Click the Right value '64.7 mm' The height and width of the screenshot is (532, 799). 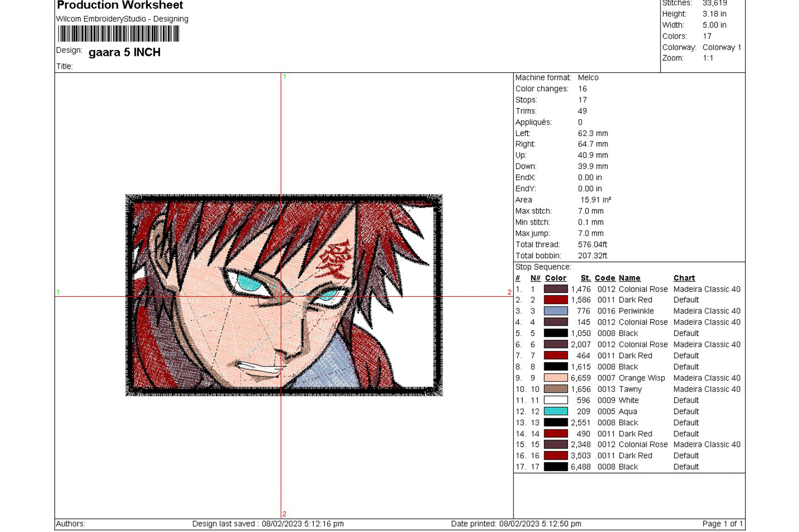coord(593,144)
